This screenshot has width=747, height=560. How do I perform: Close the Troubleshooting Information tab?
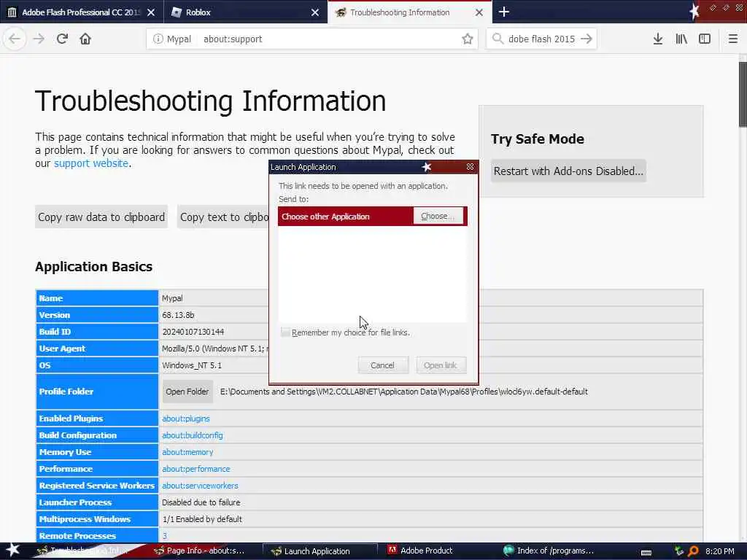[x=479, y=12]
